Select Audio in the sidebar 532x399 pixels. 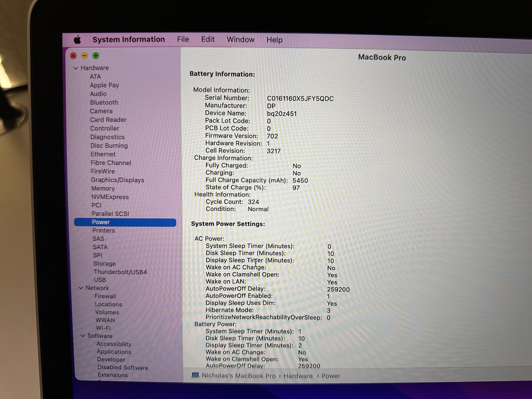98,94
